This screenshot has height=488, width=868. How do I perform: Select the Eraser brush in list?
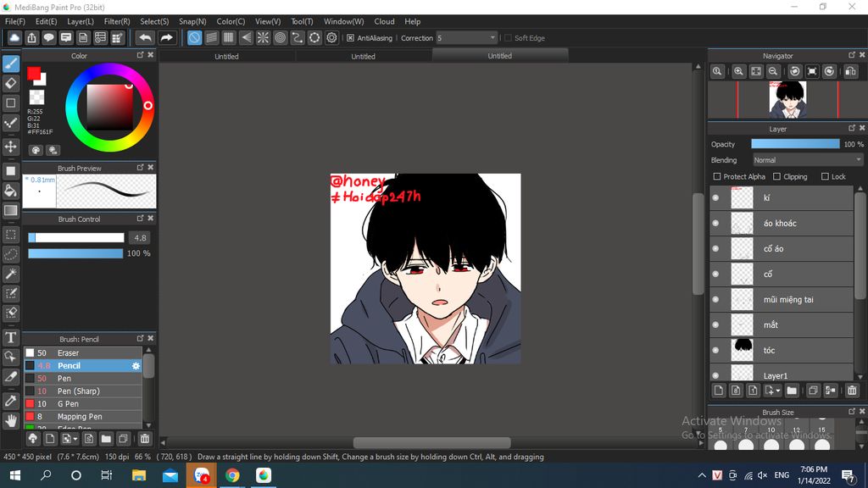[x=83, y=353]
